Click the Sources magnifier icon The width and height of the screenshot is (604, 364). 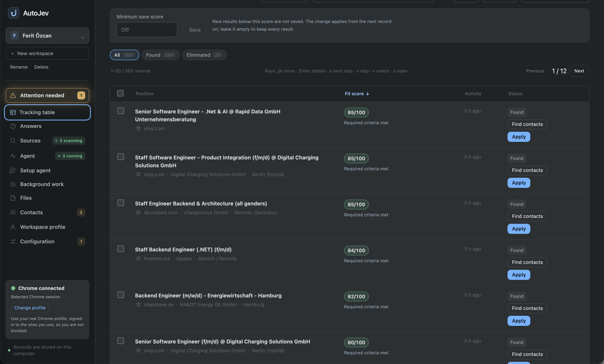pos(13,140)
